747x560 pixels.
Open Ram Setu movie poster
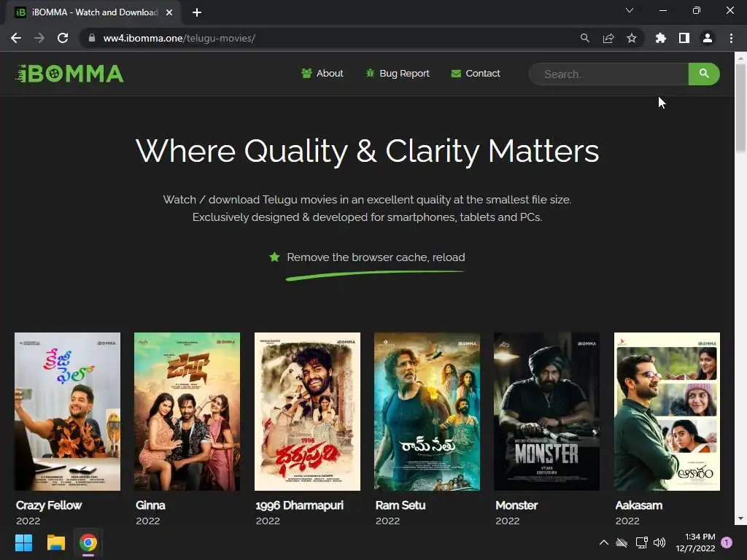[x=427, y=411]
